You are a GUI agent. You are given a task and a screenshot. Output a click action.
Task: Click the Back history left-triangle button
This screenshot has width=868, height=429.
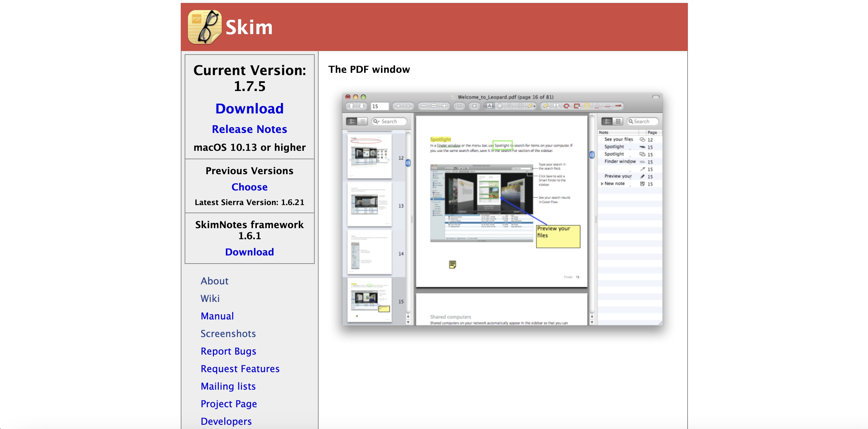pyautogui.click(x=398, y=106)
